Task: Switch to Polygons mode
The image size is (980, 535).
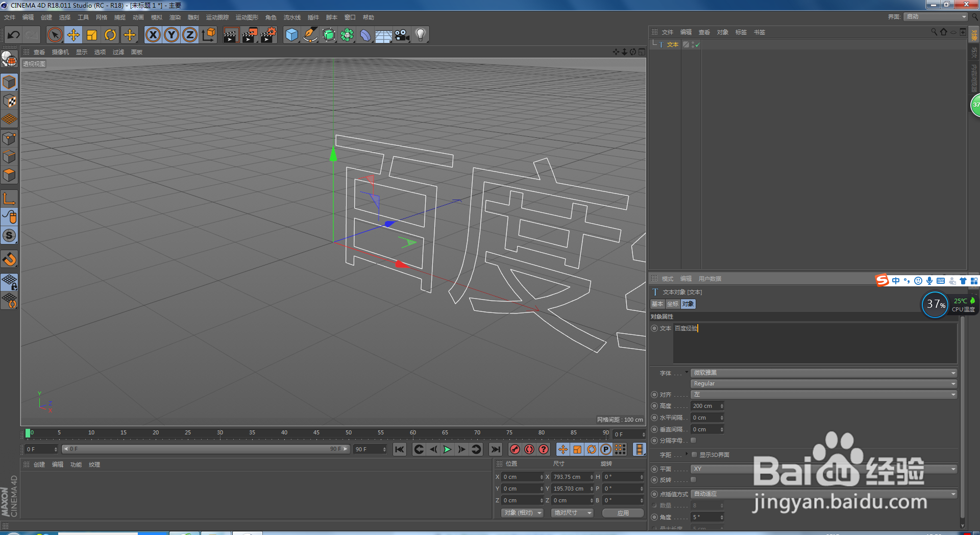Action: (x=10, y=175)
